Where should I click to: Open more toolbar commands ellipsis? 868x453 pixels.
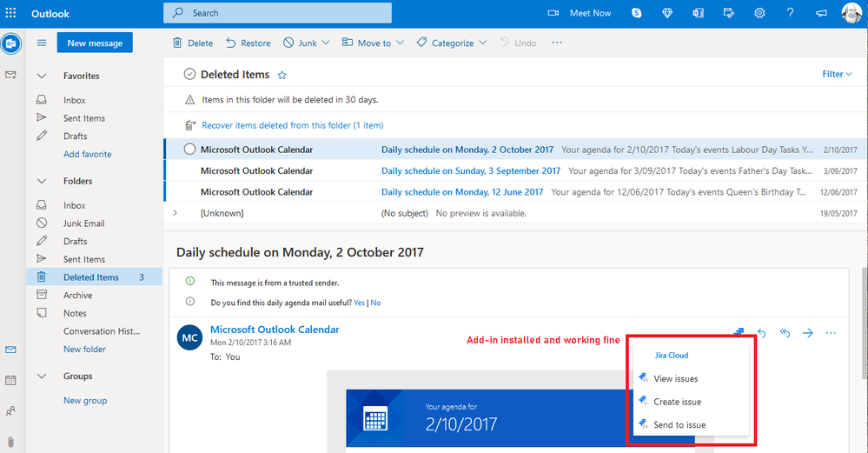(x=557, y=43)
